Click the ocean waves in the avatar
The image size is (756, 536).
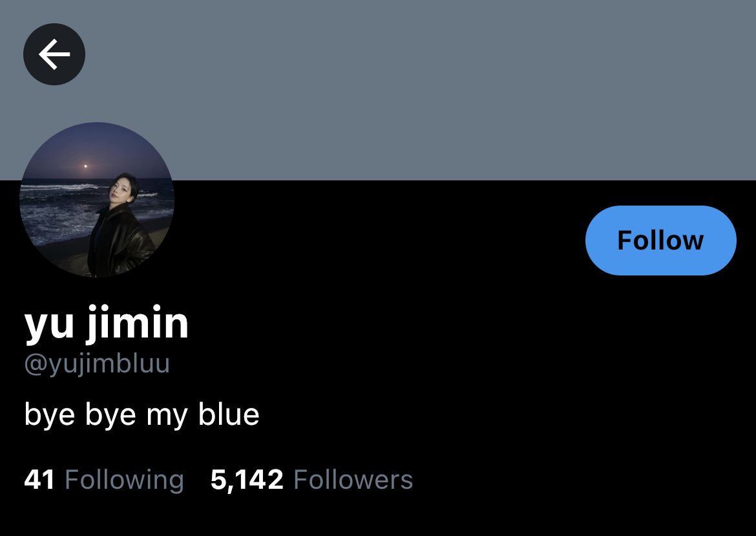point(58,208)
